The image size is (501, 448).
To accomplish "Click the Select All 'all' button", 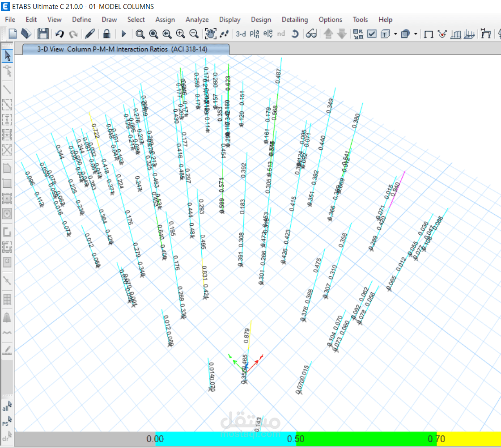I will [x=7, y=406].
